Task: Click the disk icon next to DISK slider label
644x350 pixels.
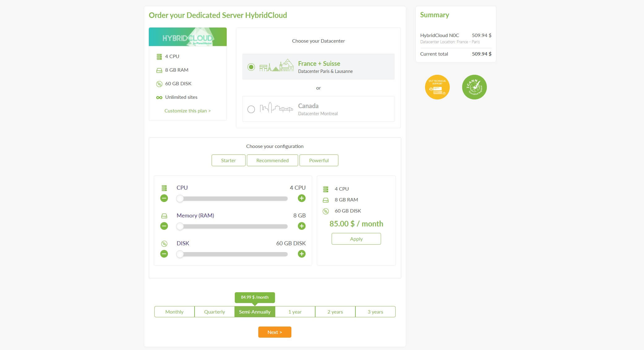Action: pos(164,244)
